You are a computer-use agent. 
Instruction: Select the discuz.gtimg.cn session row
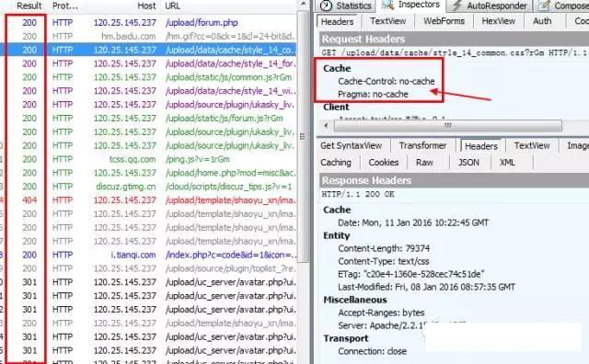(149, 187)
